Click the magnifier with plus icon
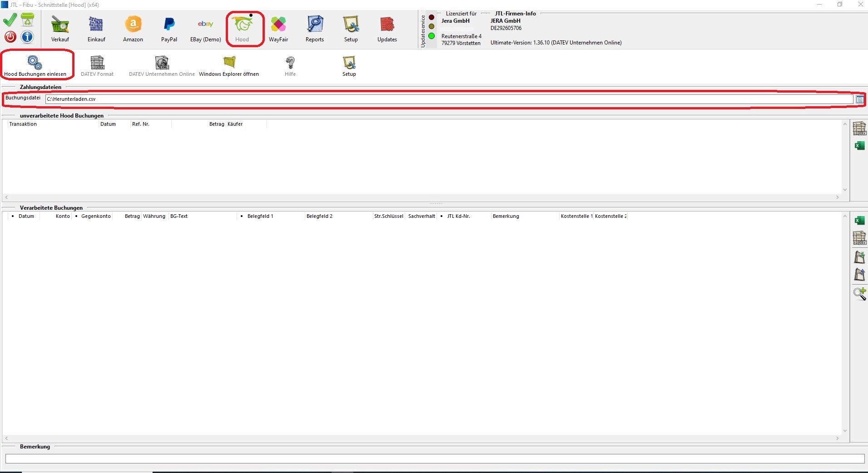Screen dimensions: 868x473 [859, 294]
